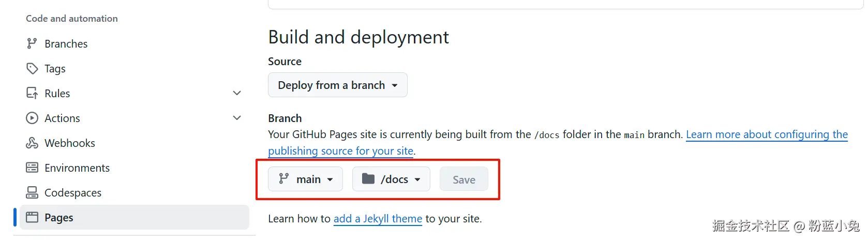Click the Environments server icon
868x241 pixels.
(32, 168)
